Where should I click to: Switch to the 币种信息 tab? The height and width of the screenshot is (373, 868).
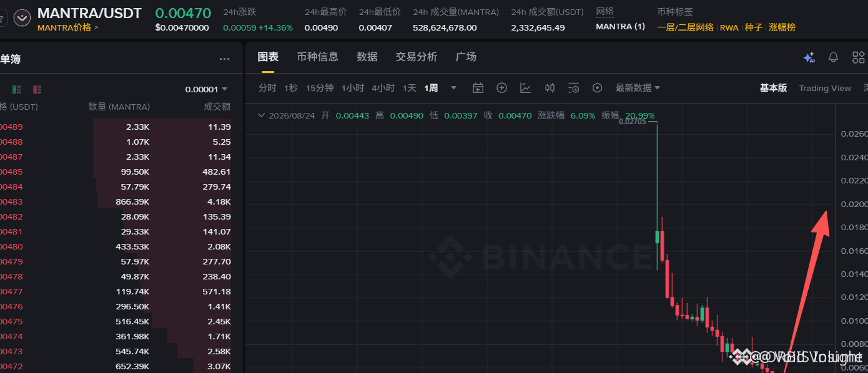click(318, 57)
